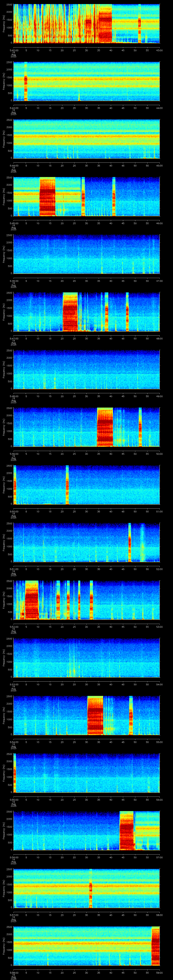Click the 46:00 end time label
Viewport: 173px width, 980px height.
pyautogui.click(x=159, y=223)
